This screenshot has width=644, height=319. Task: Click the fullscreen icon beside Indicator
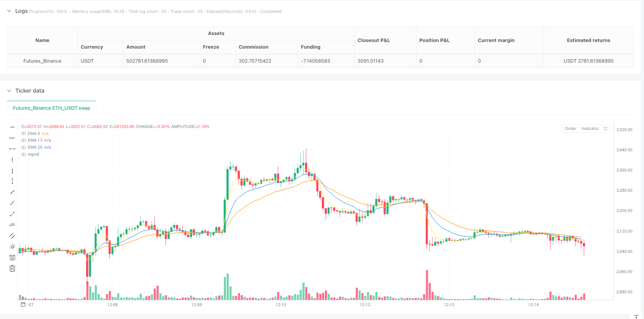pos(605,129)
